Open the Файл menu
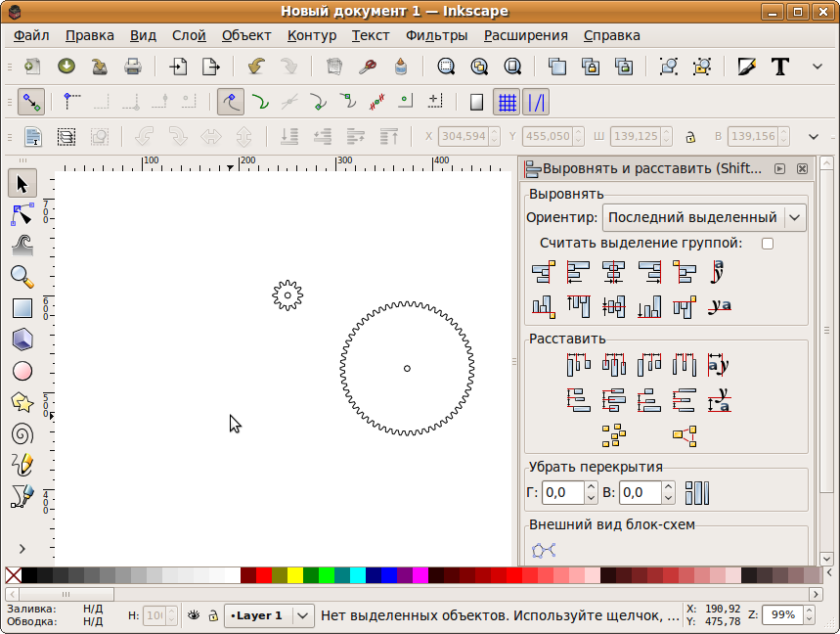Screen dimensions: 840x634 pos(31,35)
